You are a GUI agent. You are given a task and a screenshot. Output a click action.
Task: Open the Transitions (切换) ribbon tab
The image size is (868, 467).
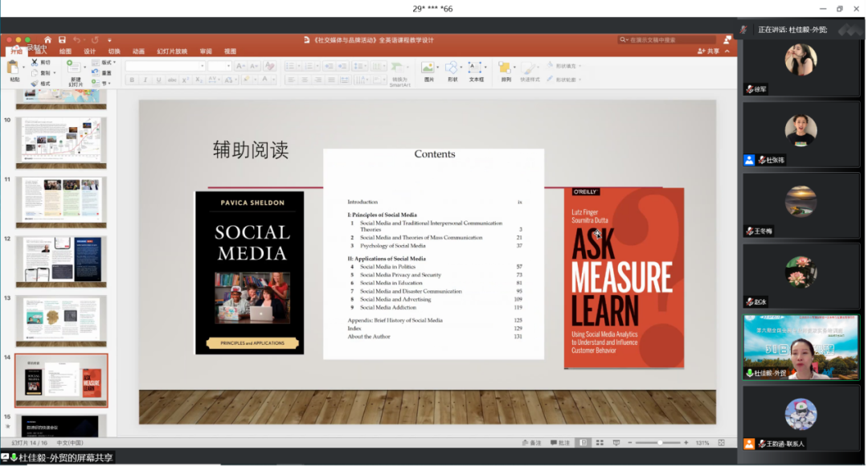coord(114,51)
